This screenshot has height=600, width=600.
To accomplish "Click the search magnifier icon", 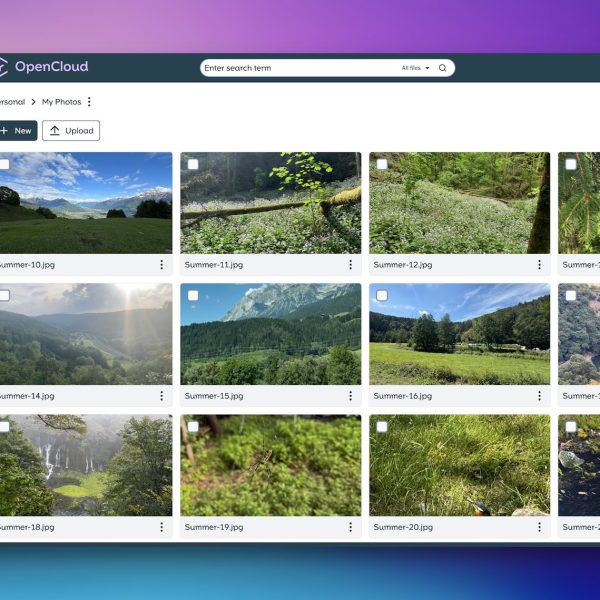I will point(442,68).
